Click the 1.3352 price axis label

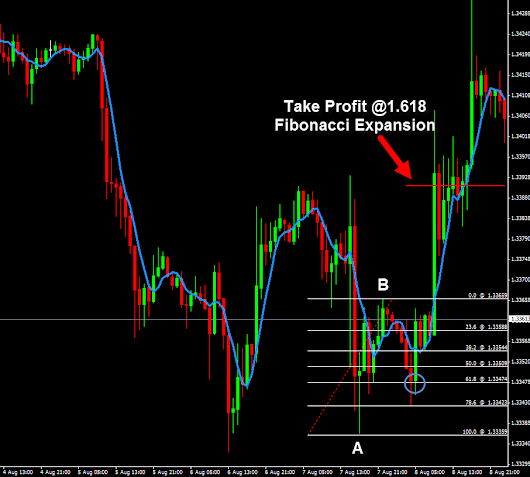pos(520,361)
